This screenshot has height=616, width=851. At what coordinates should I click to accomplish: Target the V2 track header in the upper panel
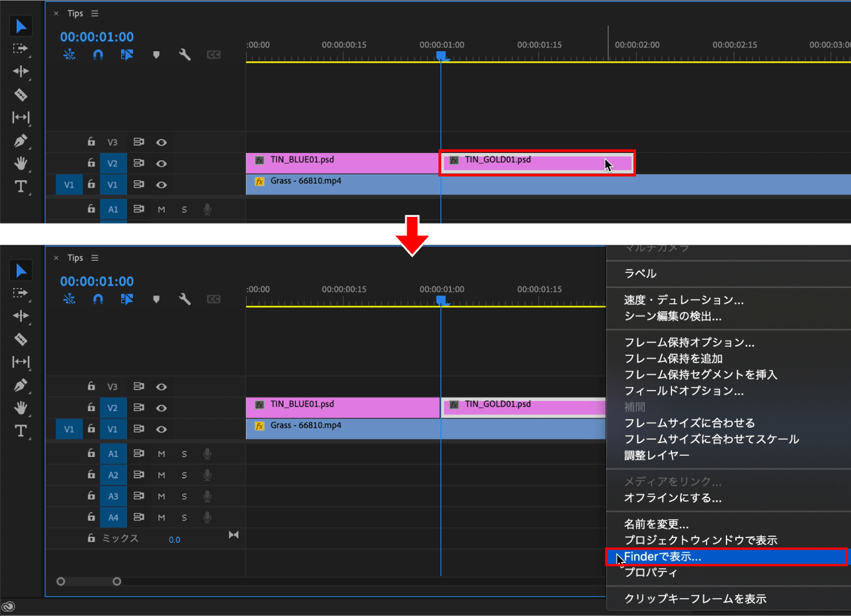coord(113,163)
